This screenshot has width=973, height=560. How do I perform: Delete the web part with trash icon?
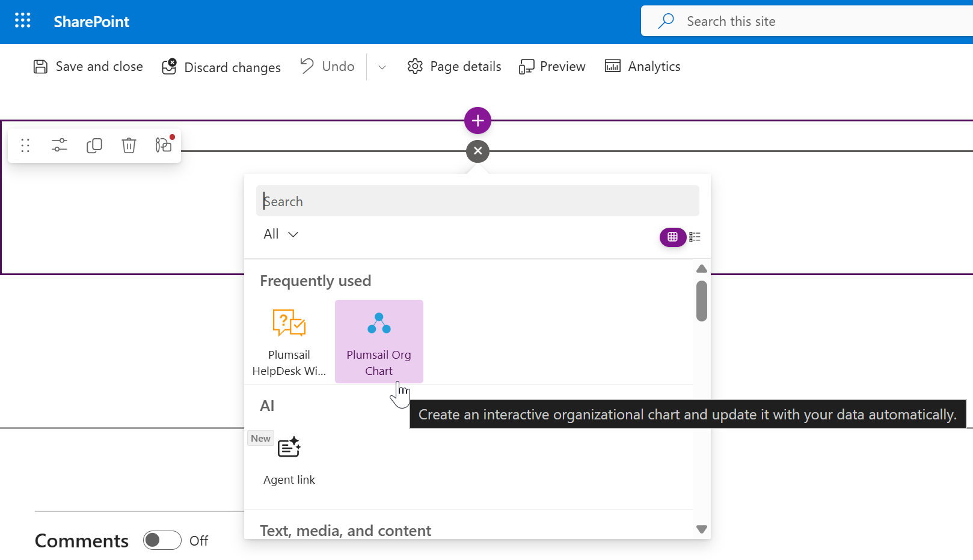pos(129,145)
